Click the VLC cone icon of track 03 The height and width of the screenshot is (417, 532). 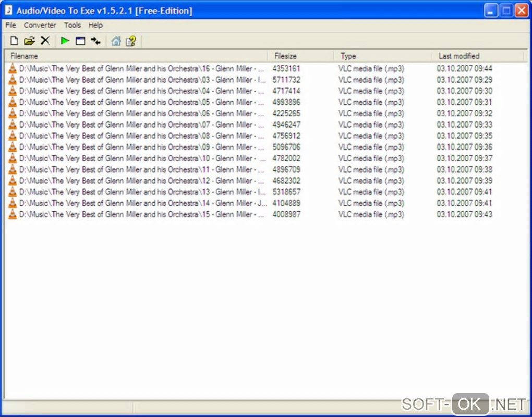(x=12, y=80)
